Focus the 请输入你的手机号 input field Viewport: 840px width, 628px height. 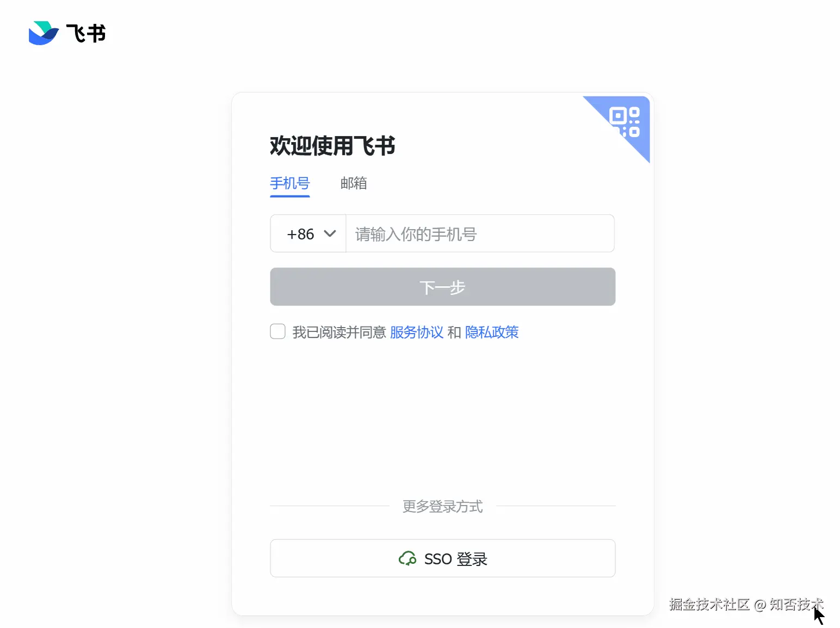coord(480,234)
